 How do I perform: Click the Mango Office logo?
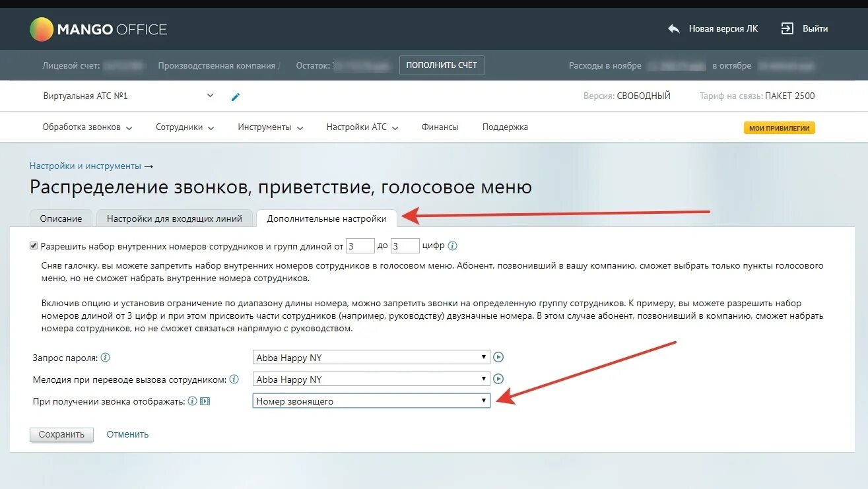click(x=98, y=29)
